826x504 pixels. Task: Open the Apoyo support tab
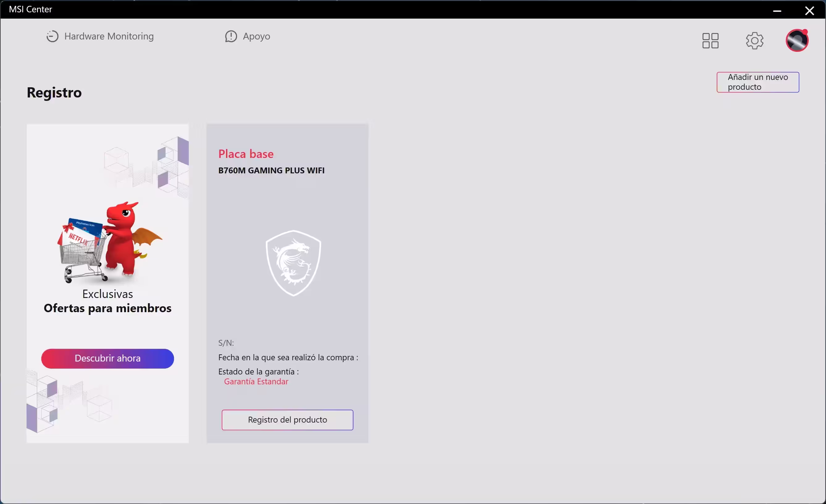(247, 36)
